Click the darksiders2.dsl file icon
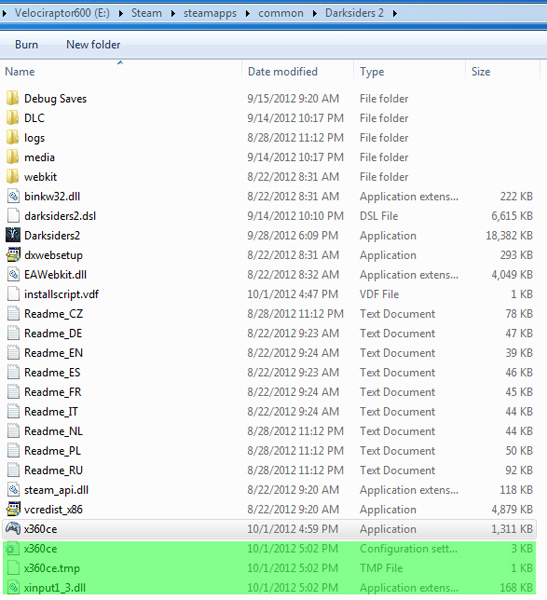The width and height of the screenshot is (547, 600). tap(13, 216)
